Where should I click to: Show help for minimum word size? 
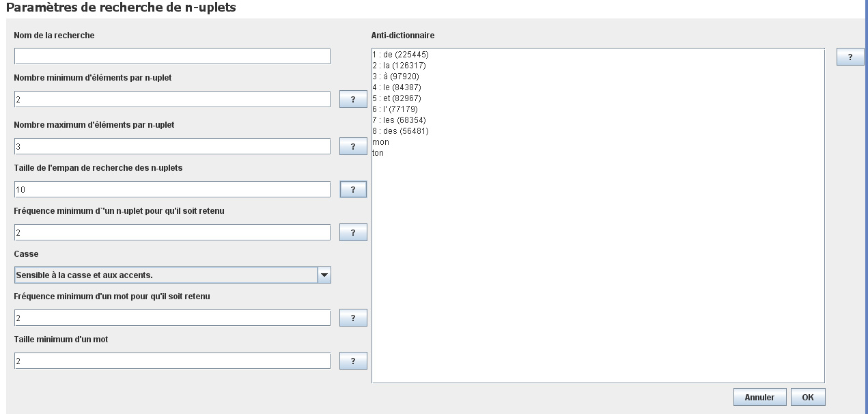click(x=353, y=361)
